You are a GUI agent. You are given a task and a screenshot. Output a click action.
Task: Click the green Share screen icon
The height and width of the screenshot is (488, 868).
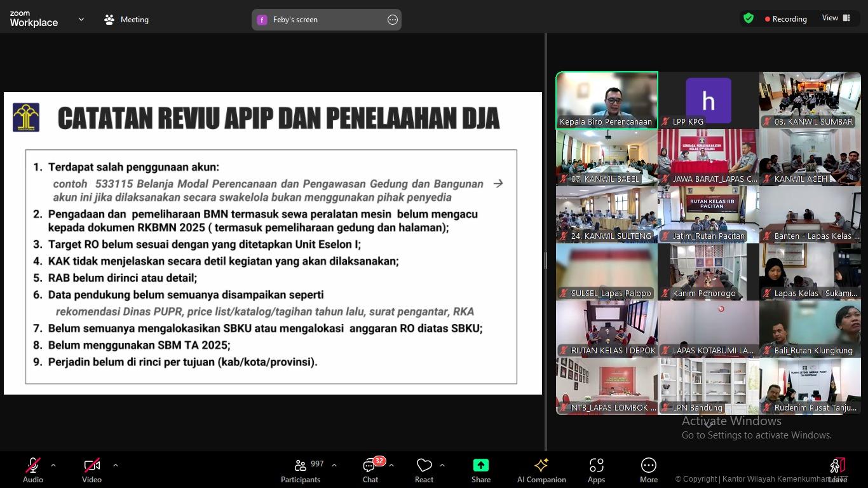[481, 466]
